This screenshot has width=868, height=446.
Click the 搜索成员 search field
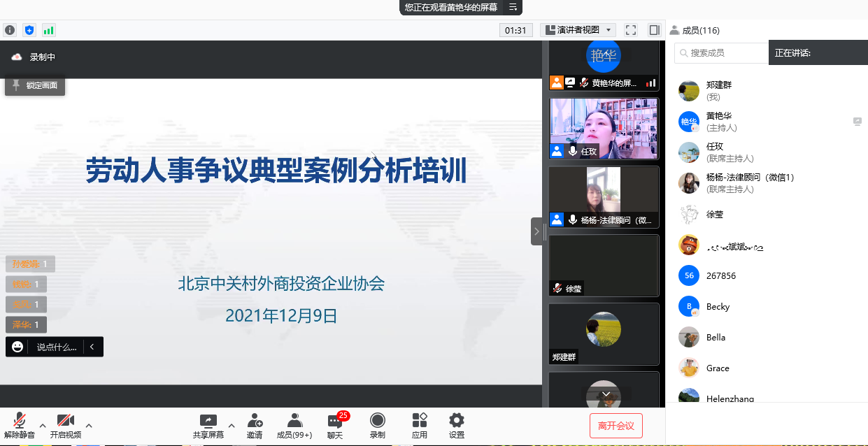(721, 52)
